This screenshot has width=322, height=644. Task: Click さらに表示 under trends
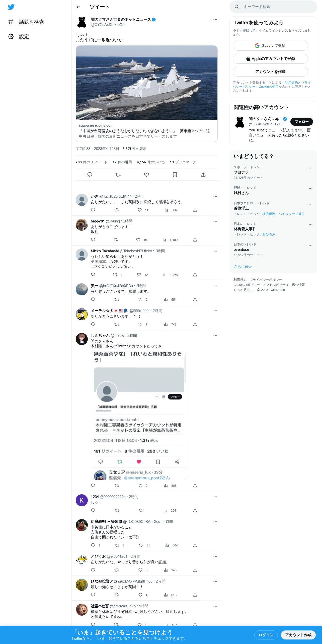243,267
